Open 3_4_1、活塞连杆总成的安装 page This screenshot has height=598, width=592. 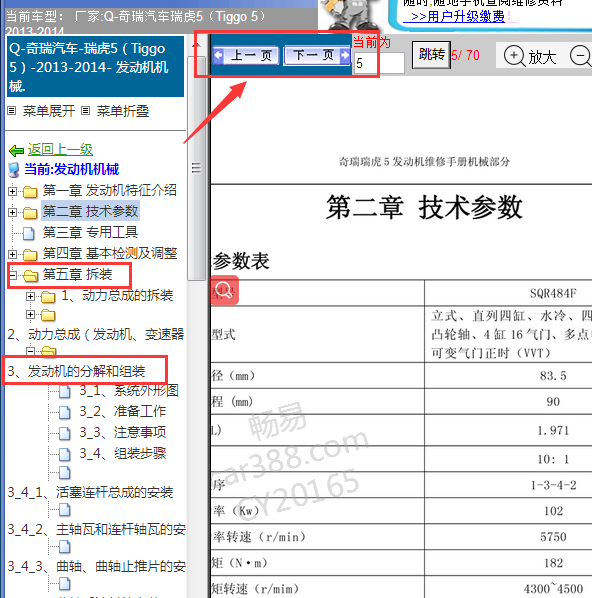coord(90,492)
